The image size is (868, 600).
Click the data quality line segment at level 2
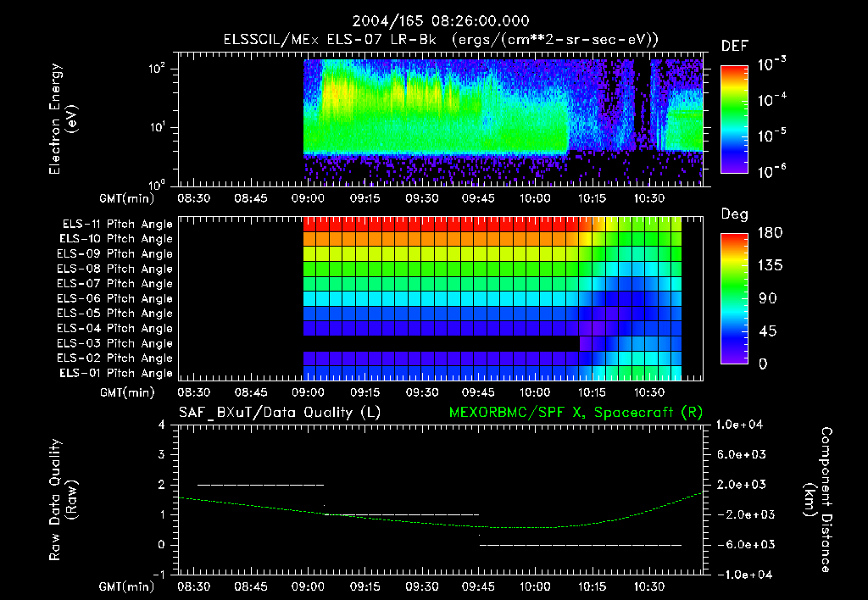click(x=260, y=485)
